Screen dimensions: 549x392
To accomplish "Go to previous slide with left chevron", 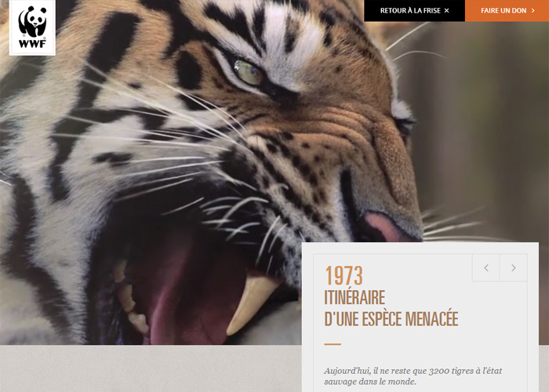I will pos(486,268).
